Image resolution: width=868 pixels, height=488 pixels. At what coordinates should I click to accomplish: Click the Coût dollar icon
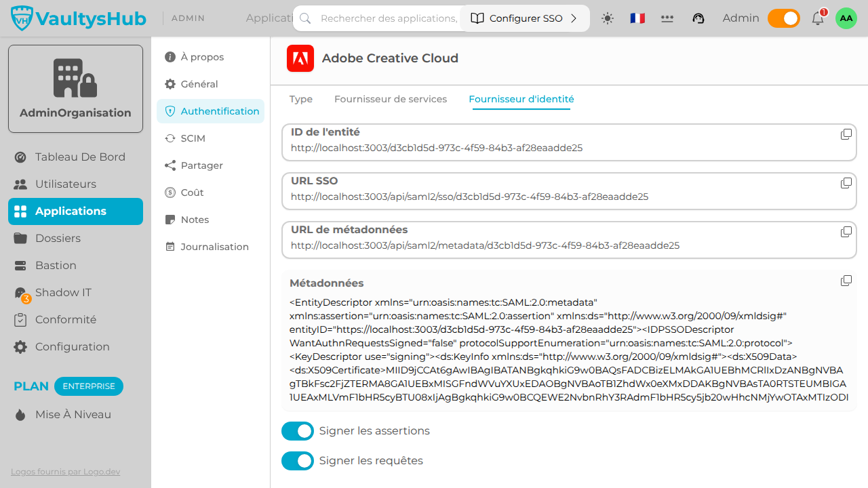click(170, 192)
